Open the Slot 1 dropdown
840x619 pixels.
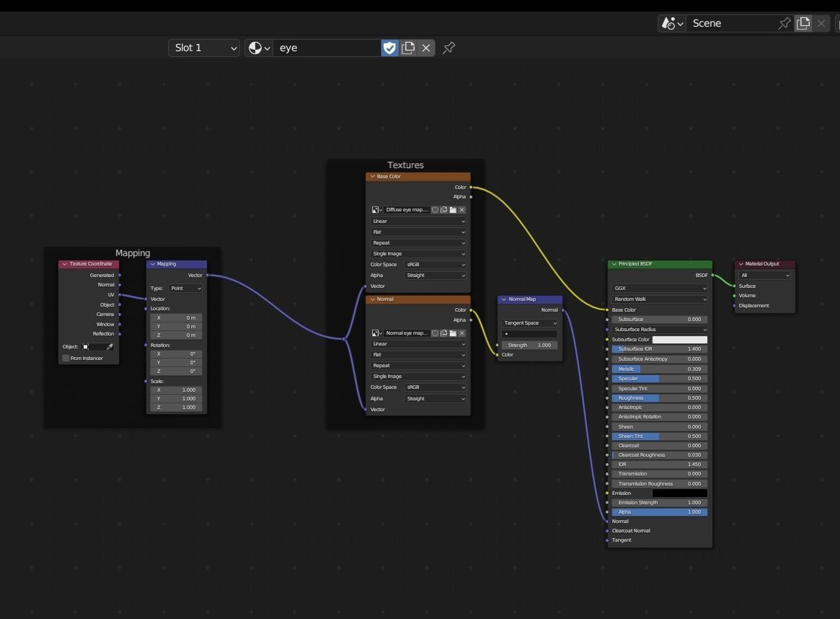tap(204, 48)
